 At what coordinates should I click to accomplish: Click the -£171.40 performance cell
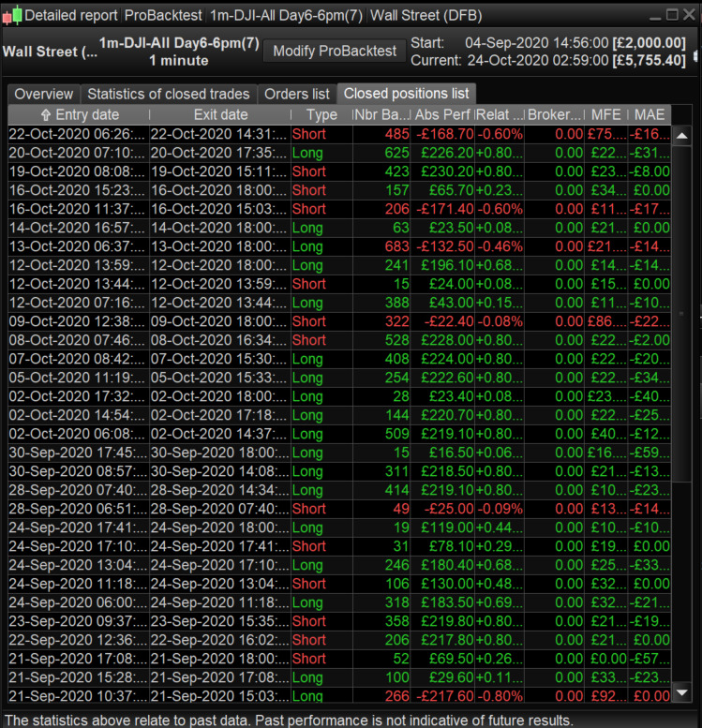[x=444, y=209]
